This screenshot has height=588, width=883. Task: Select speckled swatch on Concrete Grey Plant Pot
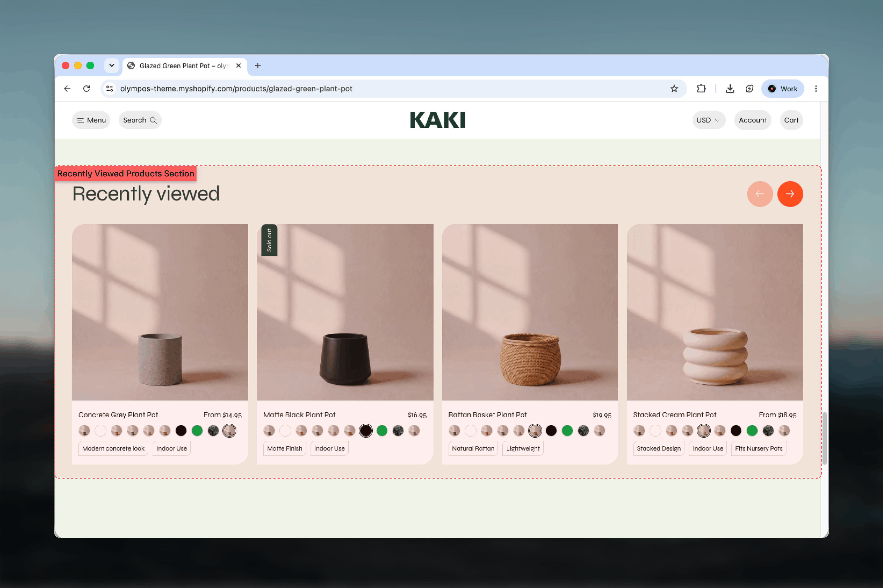click(x=213, y=430)
